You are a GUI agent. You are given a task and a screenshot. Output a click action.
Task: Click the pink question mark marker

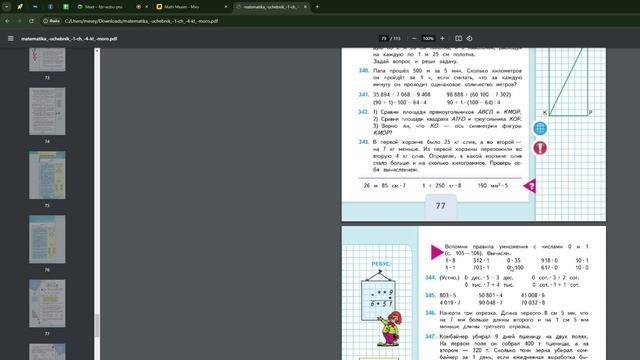[x=529, y=186]
